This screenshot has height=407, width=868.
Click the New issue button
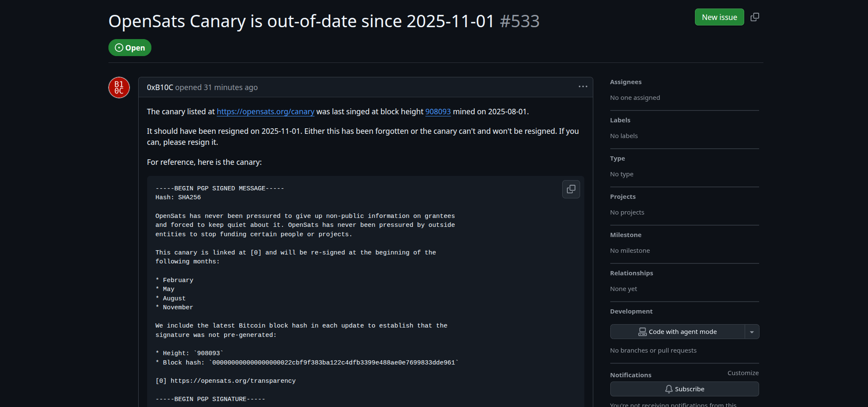(x=719, y=17)
